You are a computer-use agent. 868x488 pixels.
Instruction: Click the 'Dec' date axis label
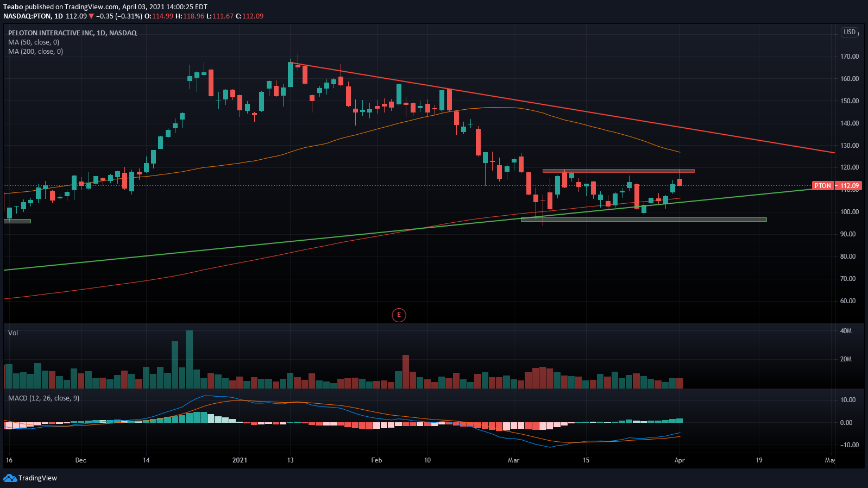pos(80,460)
